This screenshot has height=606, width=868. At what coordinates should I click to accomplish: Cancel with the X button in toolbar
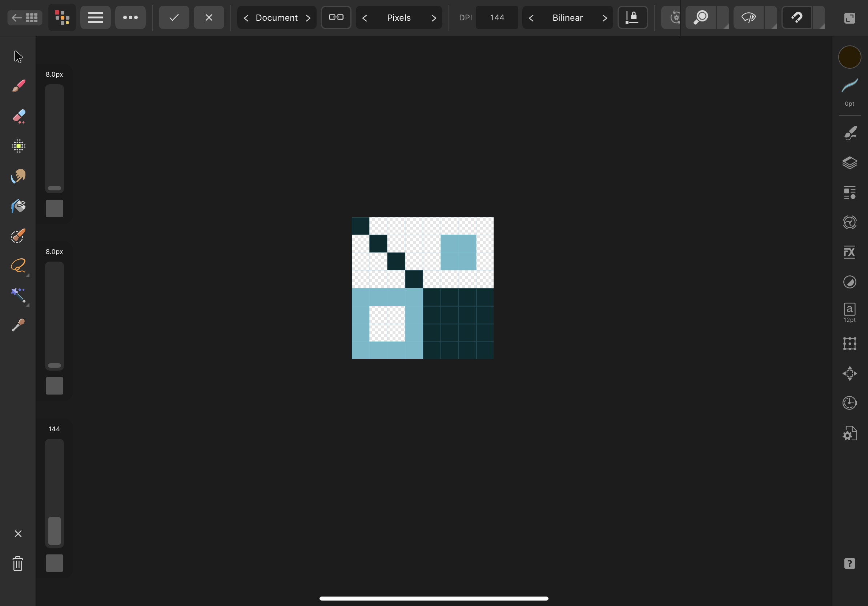(x=209, y=17)
